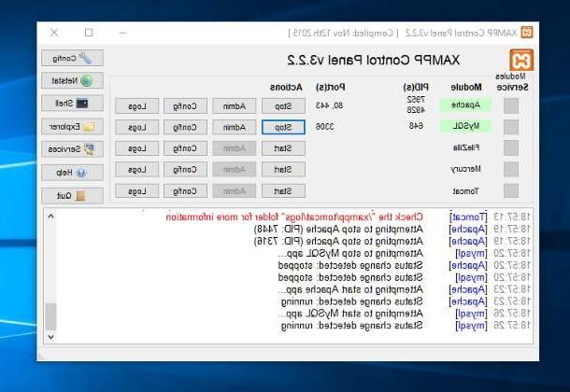Image resolution: width=570 pixels, height=392 pixels.
Task: Click the Config wrench button in the side panel
Action: [72, 58]
